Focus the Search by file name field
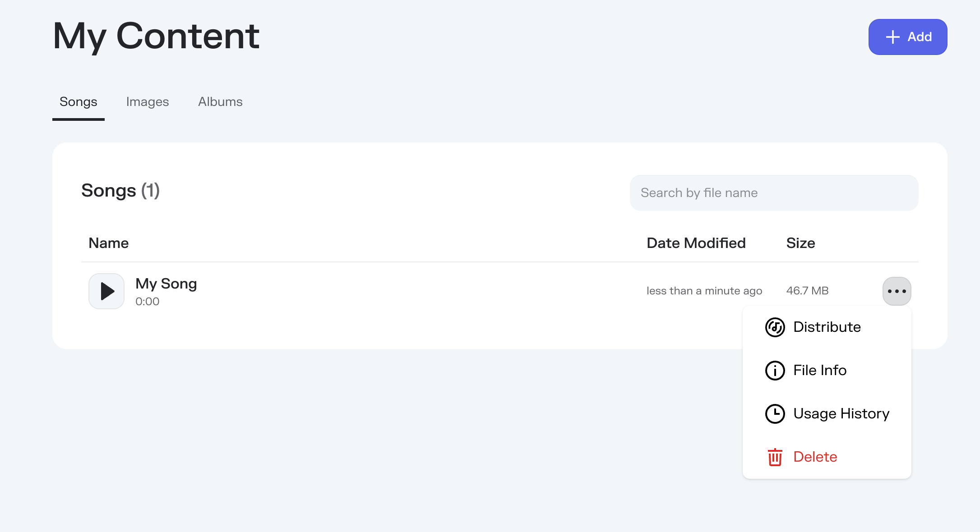Image resolution: width=980 pixels, height=532 pixels. pos(774,193)
